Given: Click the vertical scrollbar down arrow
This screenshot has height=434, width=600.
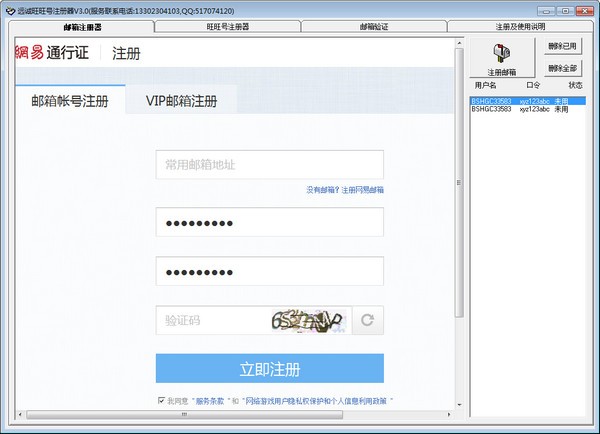Looking at the screenshot, I should (459, 405).
